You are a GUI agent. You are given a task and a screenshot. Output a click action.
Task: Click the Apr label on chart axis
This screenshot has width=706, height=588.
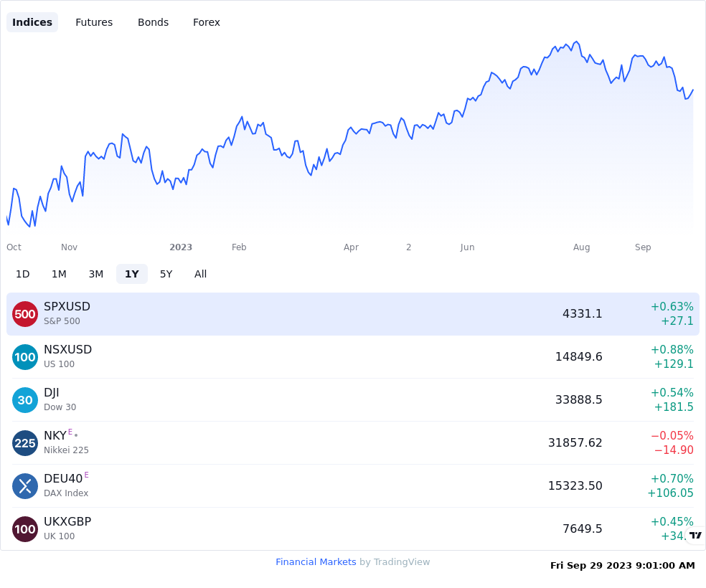351,247
